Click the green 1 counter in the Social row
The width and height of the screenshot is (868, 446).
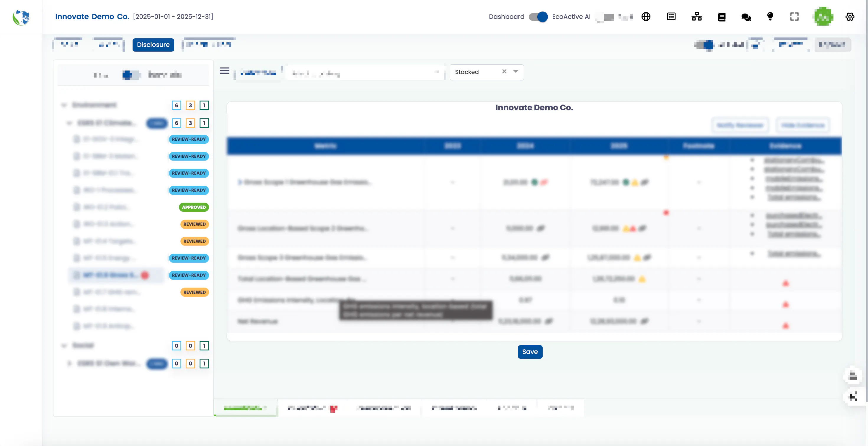pyautogui.click(x=204, y=346)
